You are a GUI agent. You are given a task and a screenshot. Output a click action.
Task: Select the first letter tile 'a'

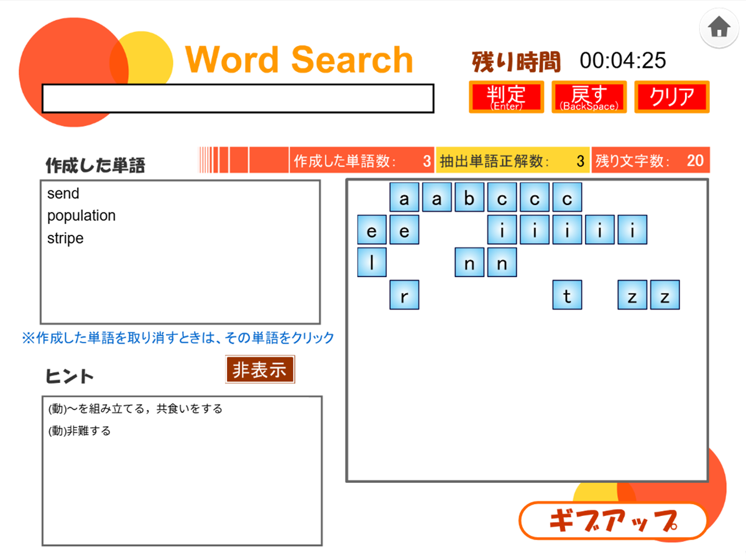tap(404, 197)
